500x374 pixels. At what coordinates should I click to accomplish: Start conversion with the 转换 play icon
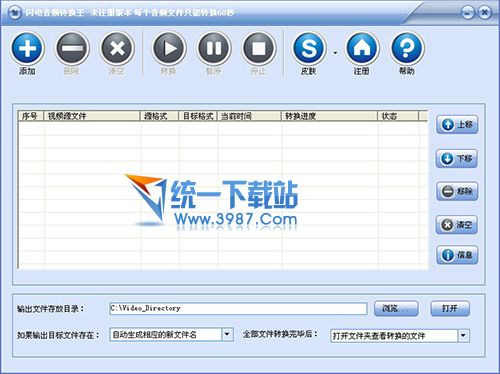pyautogui.click(x=169, y=48)
